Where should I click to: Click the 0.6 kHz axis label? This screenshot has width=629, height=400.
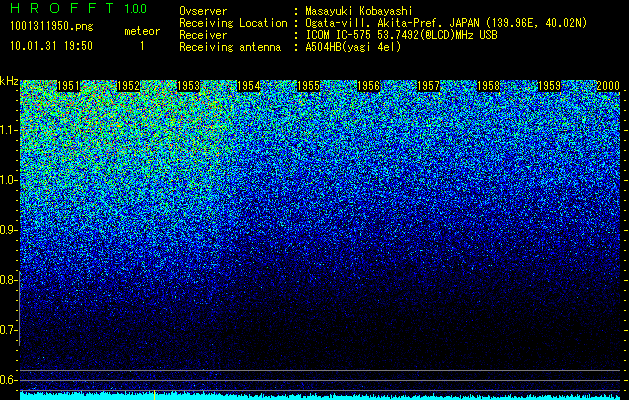pyautogui.click(x=7, y=380)
